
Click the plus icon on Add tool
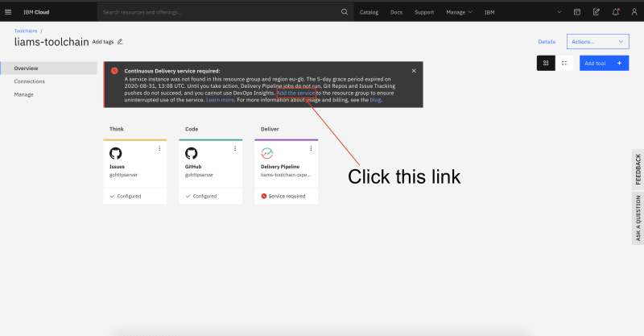tap(619, 63)
